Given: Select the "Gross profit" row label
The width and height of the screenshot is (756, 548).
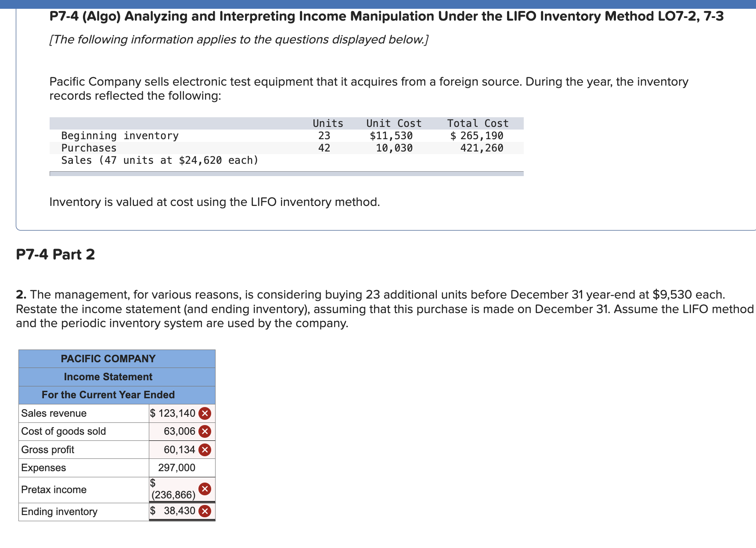Looking at the screenshot, I should click(x=48, y=450).
